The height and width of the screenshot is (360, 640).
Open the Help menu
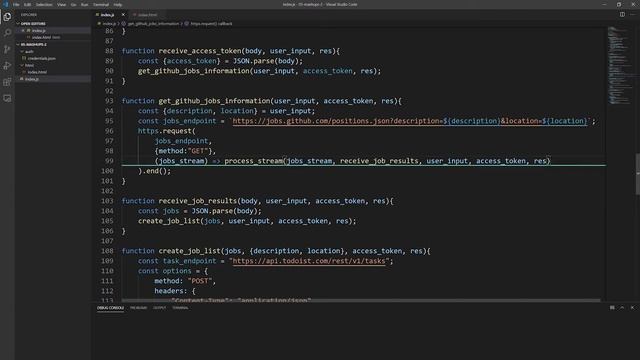pyautogui.click(x=118, y=4)
